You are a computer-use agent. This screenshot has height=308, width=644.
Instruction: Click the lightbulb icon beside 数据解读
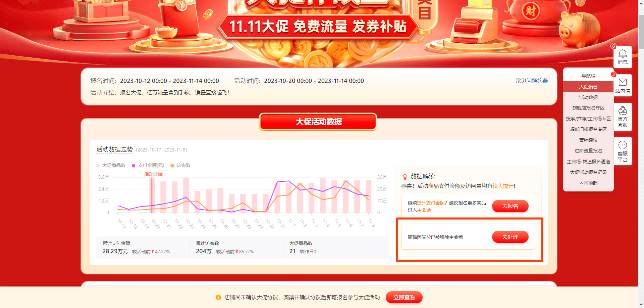[405, 176]
